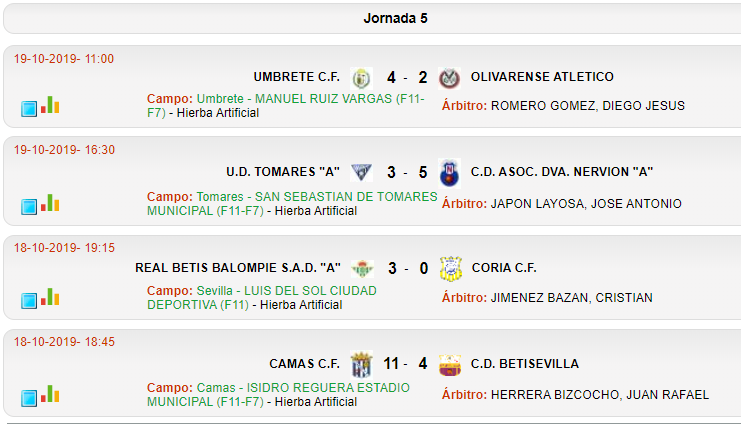
Task: Open the Luis del Sol Ciudad Deportiva link
Action: (262, 298)
